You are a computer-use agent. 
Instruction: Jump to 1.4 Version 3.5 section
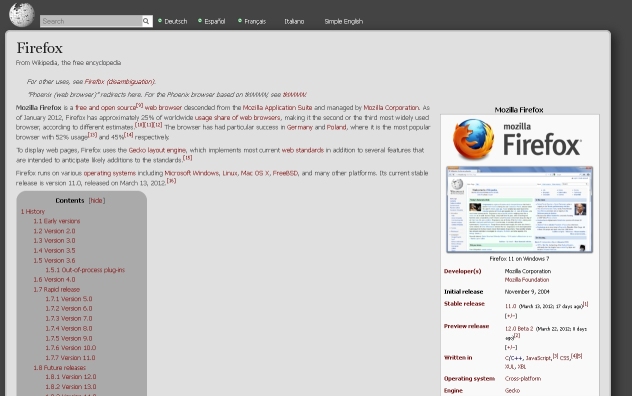54,250
